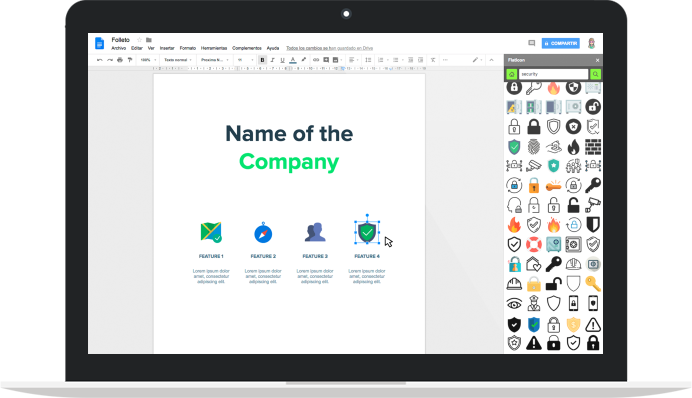Open the comments speech-bubble icon
The image size is (692, 398).
pyautogui.click(x=532, y=43)
